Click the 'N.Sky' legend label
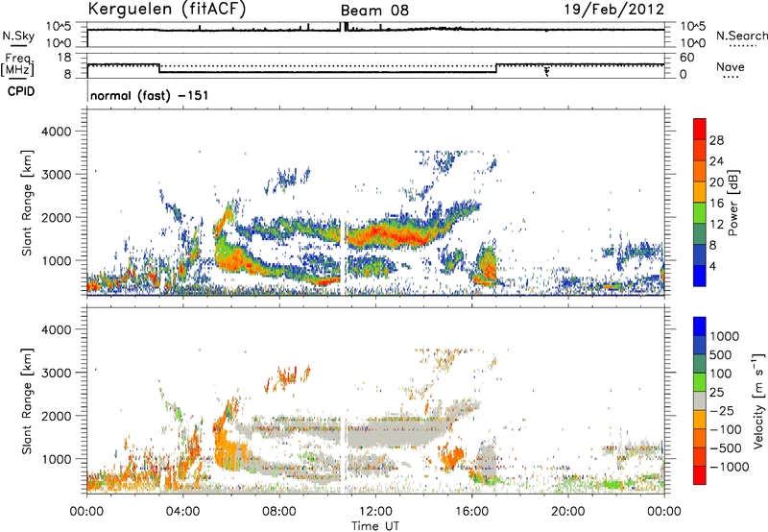768x532 pixels. pyautogui.click(x=18, y=36)
